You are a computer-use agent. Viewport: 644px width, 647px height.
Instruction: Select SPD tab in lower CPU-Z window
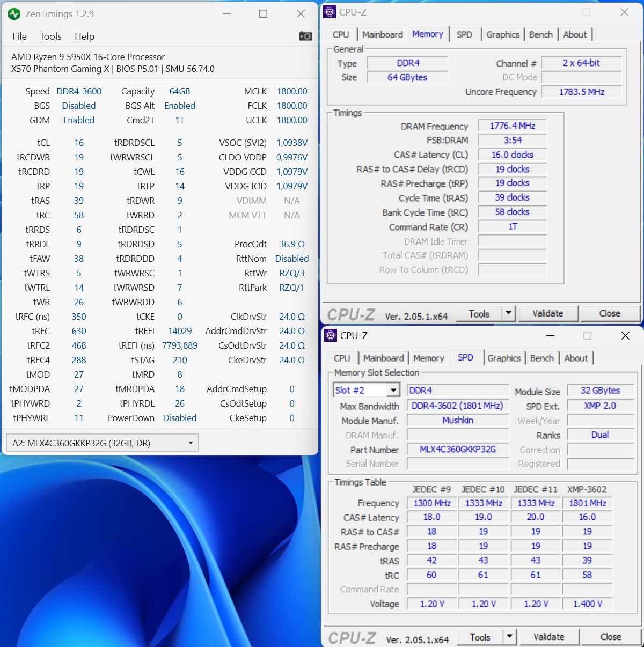465,357
